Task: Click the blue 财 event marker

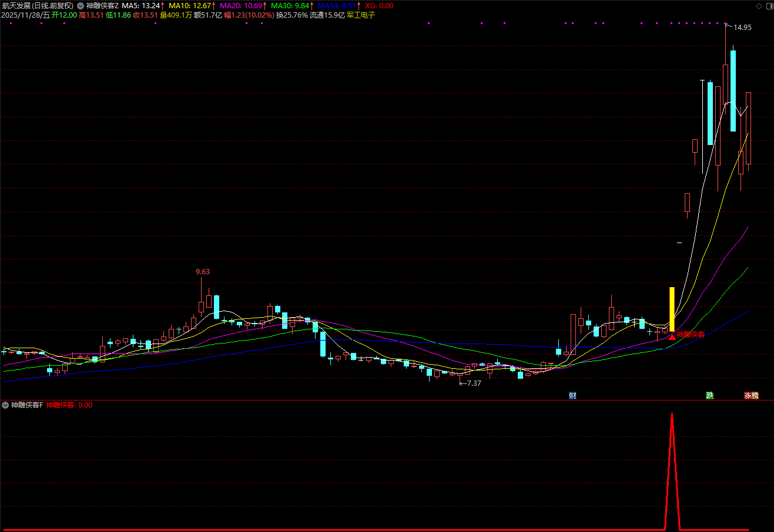Action: 572,396
